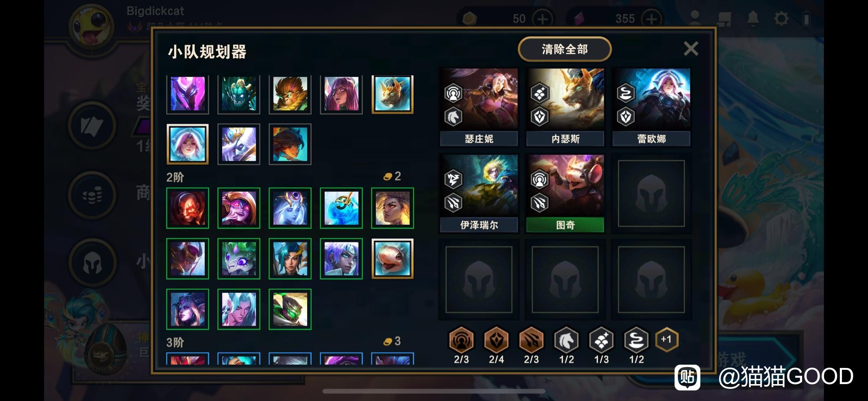Image resolution: width=868 pixels, height=401 pixels.
Task: Close the 小队规划器 team planner panel
Action: [x=690, y=49]
